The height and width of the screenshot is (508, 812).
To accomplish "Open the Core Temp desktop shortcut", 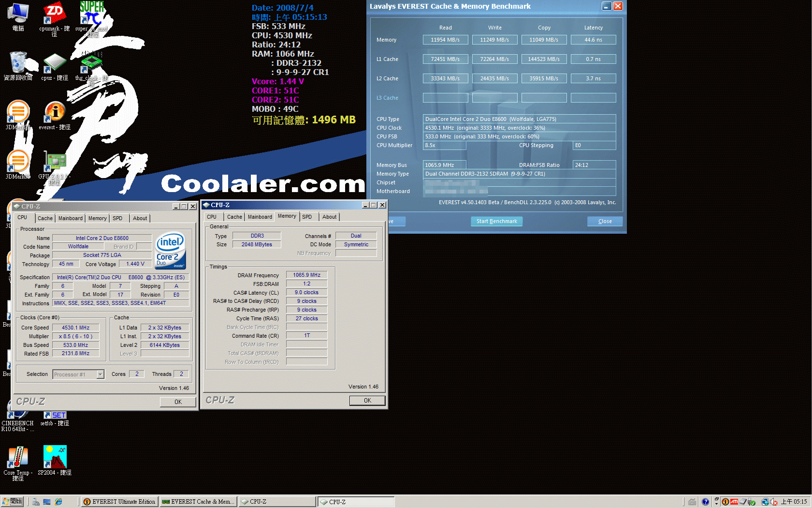I will coord(18,463).
